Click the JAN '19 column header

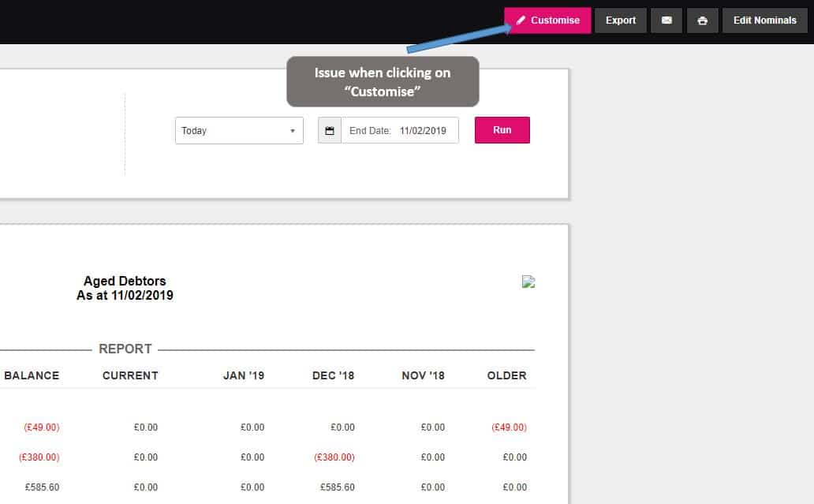[x=244, y=375]
